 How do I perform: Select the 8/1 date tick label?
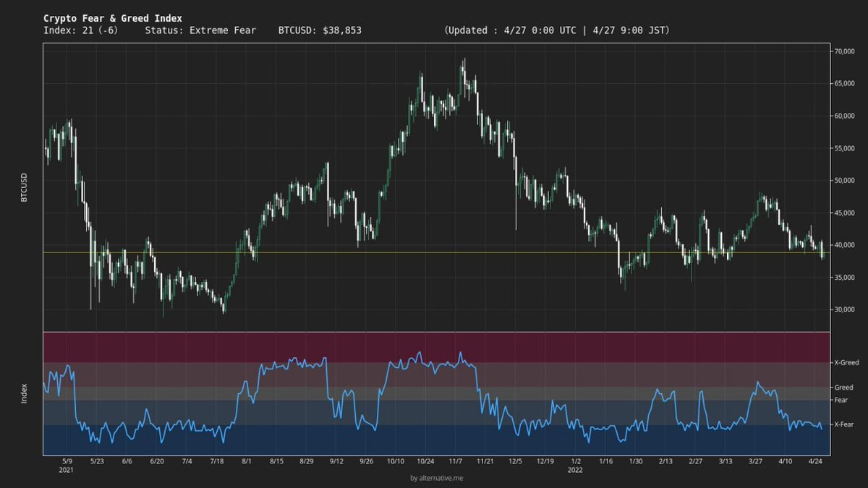247,461
